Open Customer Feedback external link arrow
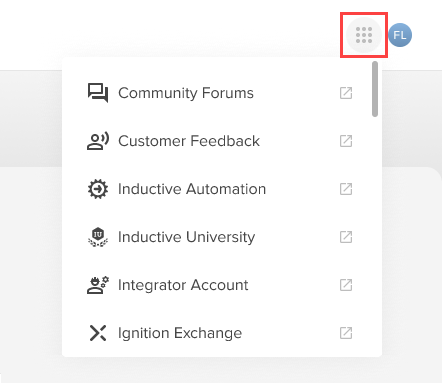 pos(346,141)
